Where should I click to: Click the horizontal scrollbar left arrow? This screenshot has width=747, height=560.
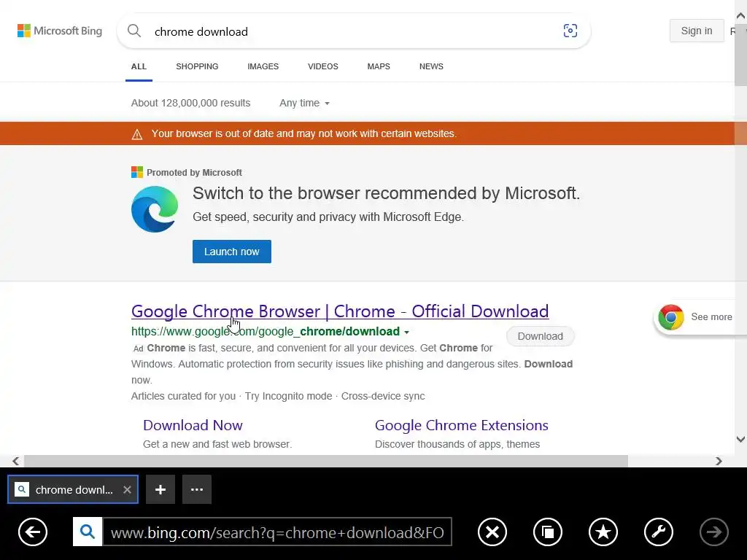[16, 461]
